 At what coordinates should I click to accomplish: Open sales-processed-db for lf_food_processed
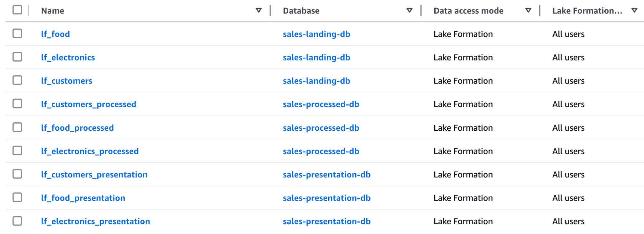[321, 128]
